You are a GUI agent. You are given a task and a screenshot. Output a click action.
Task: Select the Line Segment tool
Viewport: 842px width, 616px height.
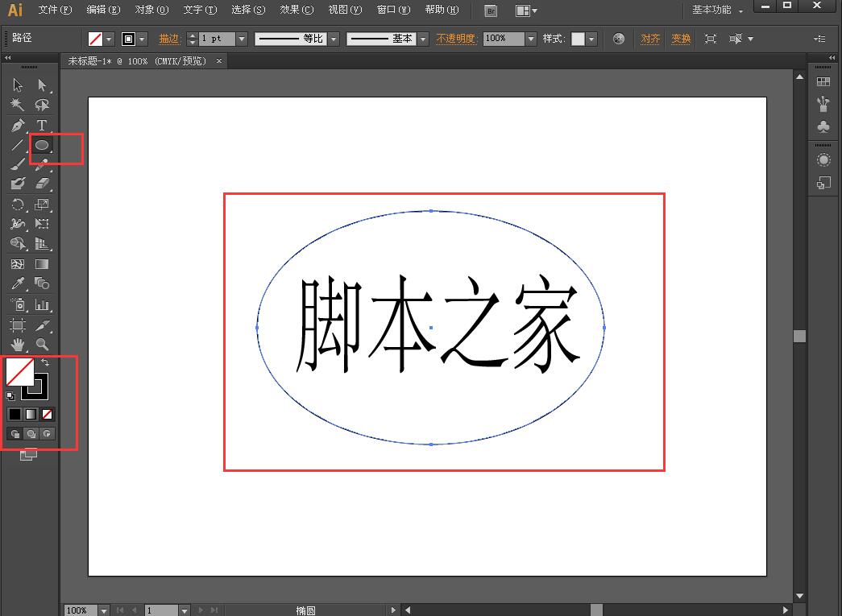pos(18,145)
